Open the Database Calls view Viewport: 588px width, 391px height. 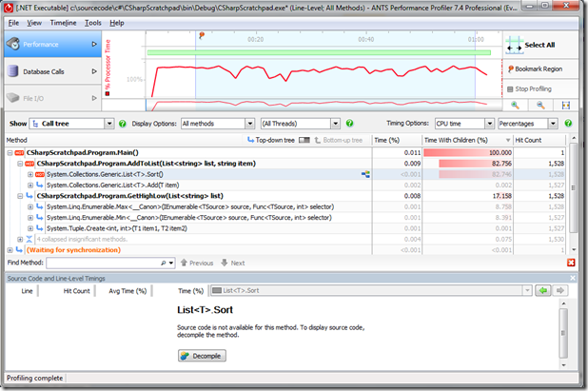point(52,71)
